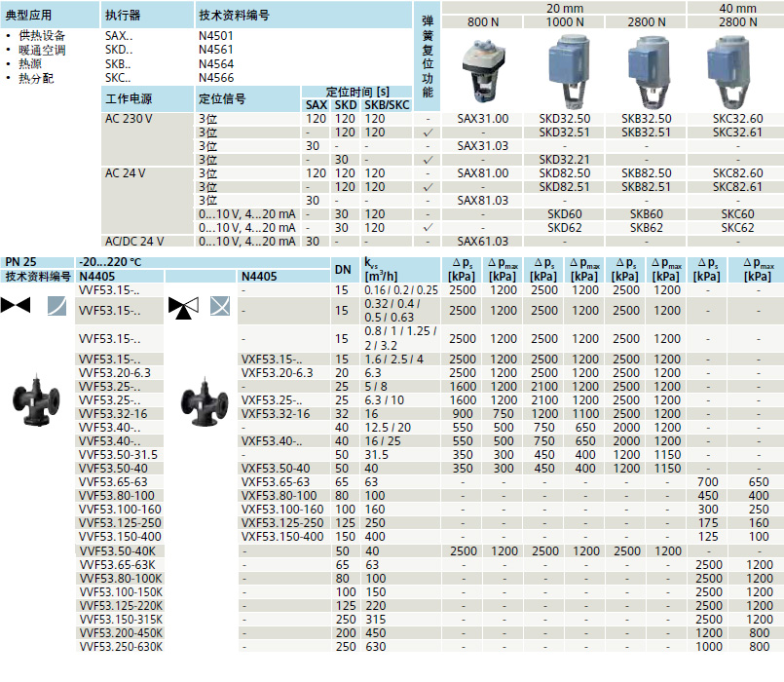Viewport: 784px width, 682px height.
Task: Click the spring-return checkmark in the SKD32.21 row
Action: tap(428, 160)
